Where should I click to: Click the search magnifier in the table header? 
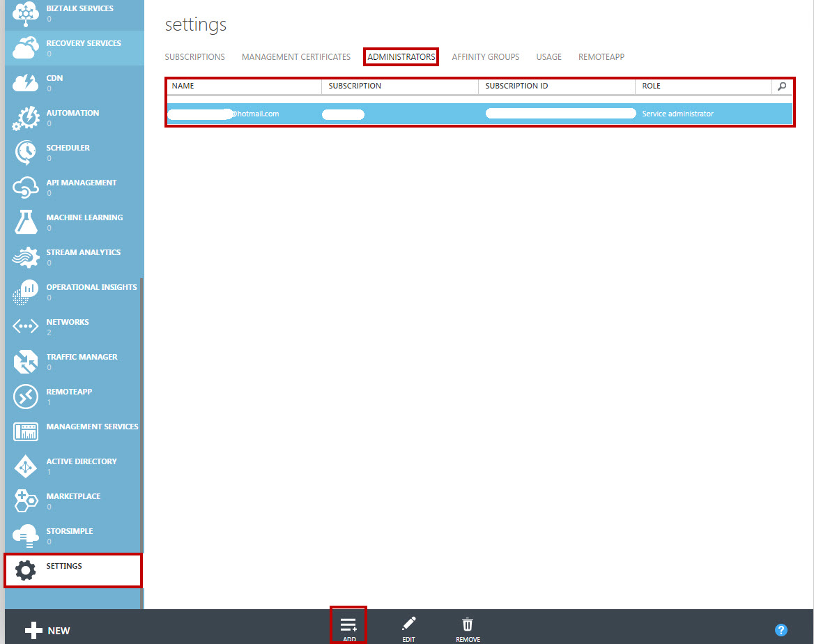(782, 86)
